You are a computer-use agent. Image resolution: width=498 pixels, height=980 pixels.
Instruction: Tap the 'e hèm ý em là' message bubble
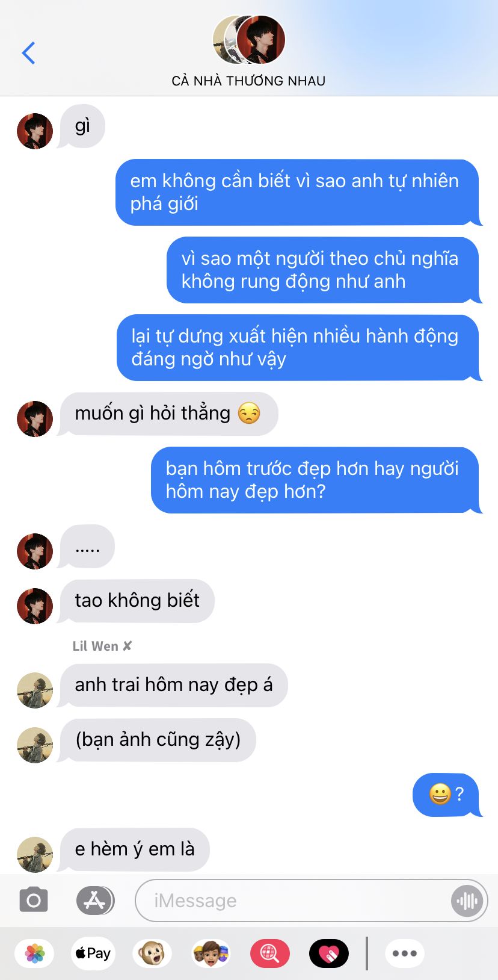click(134, 849)
